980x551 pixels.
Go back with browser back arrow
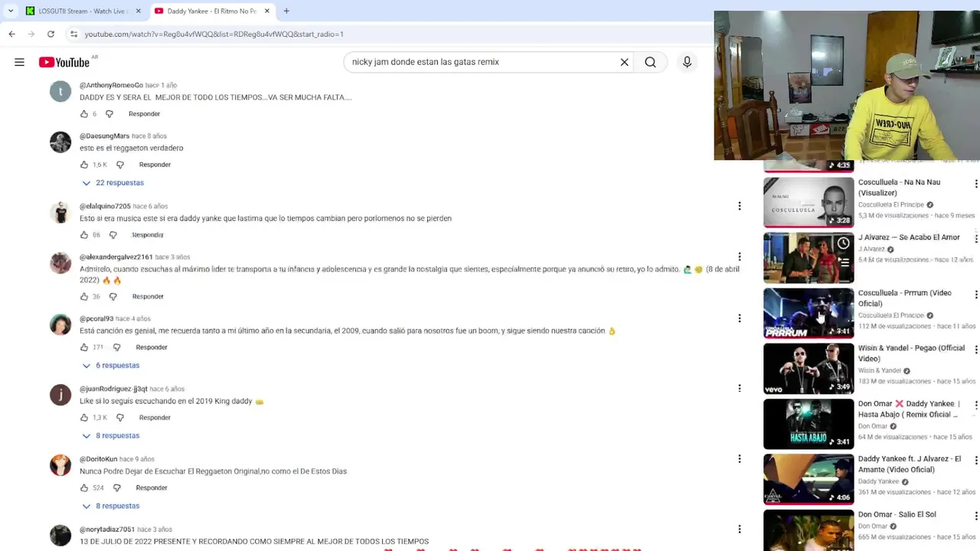coord(11,34)
